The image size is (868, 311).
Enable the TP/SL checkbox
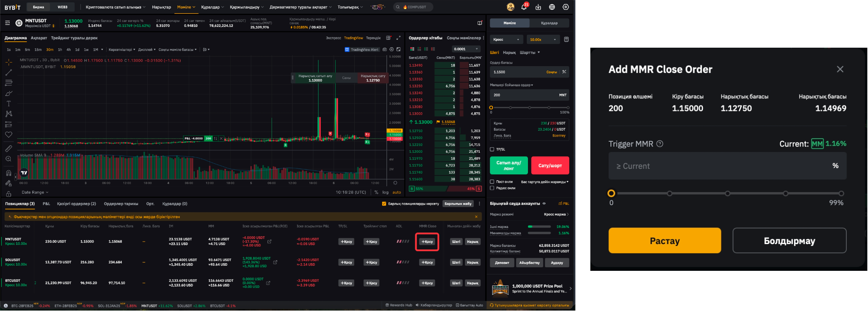[x=492, y=149]
